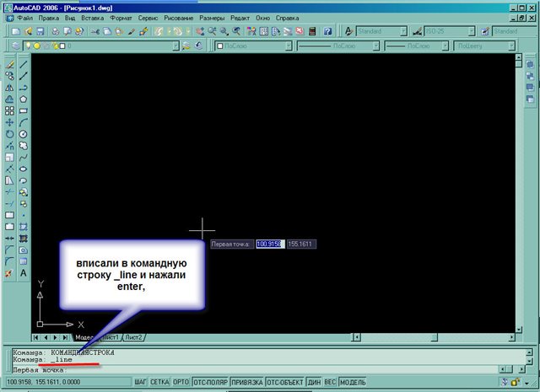Select the Erase tool in modify toolbar
The height and width of the screenshot is (392, 540).
[9, 63]
